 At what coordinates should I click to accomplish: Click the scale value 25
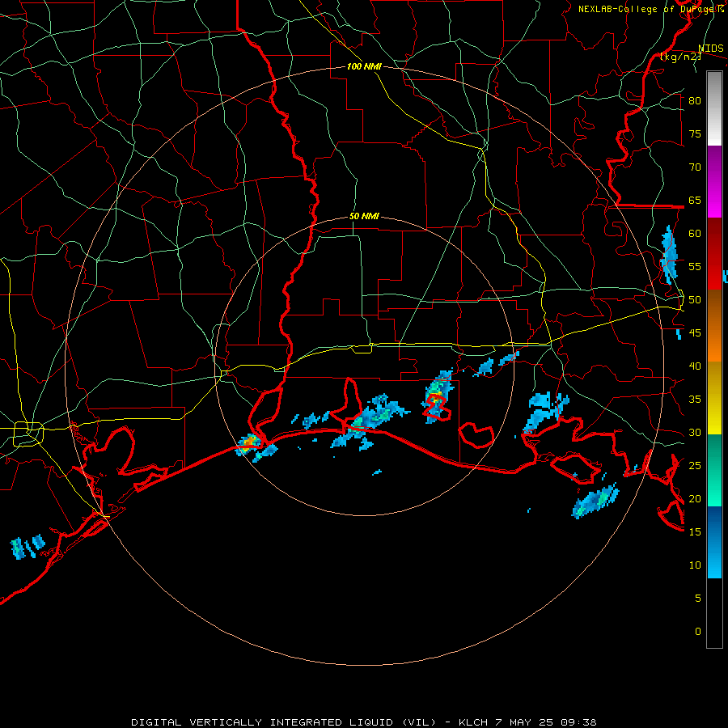click(x=695, y=466)
